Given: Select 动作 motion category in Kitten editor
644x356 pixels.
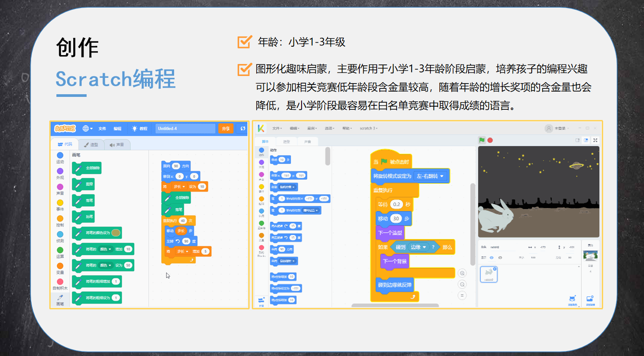Looking at the screenshot, I should (x=261, y=152).
